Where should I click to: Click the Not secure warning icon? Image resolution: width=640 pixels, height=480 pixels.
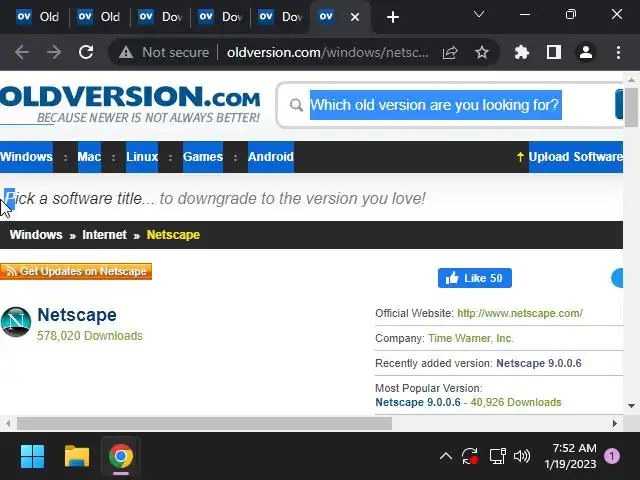(126, 52)
